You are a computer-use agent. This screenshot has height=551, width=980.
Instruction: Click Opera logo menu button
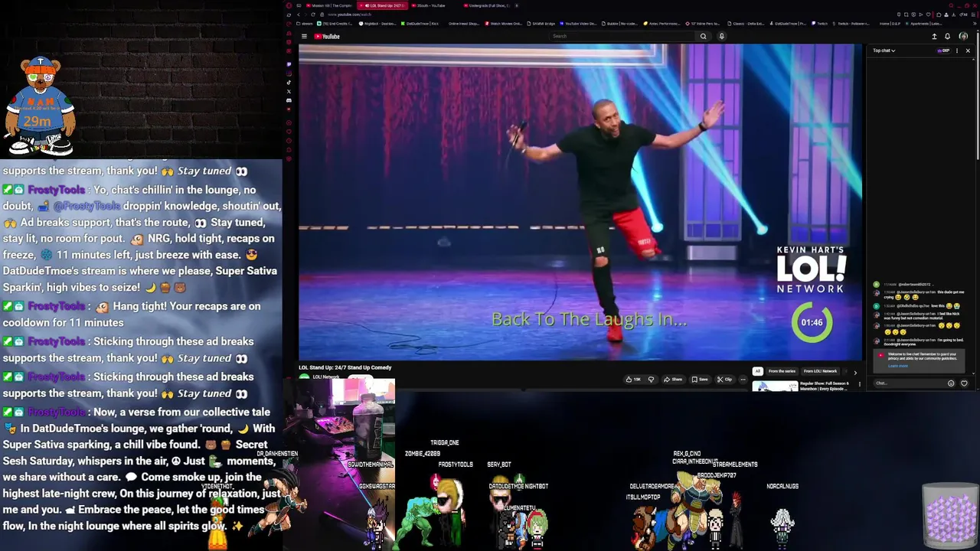pos(289,5)
